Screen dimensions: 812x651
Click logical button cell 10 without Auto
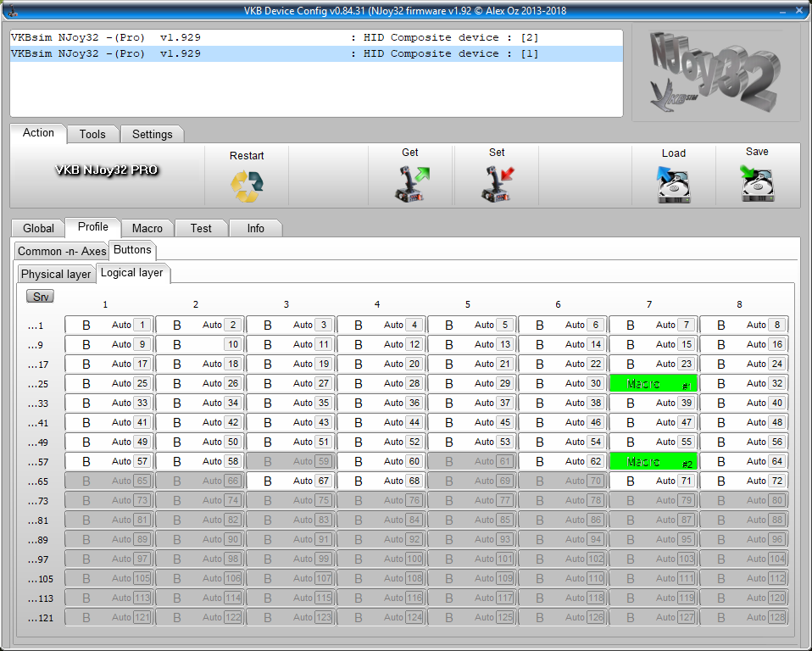coord(200,344)
